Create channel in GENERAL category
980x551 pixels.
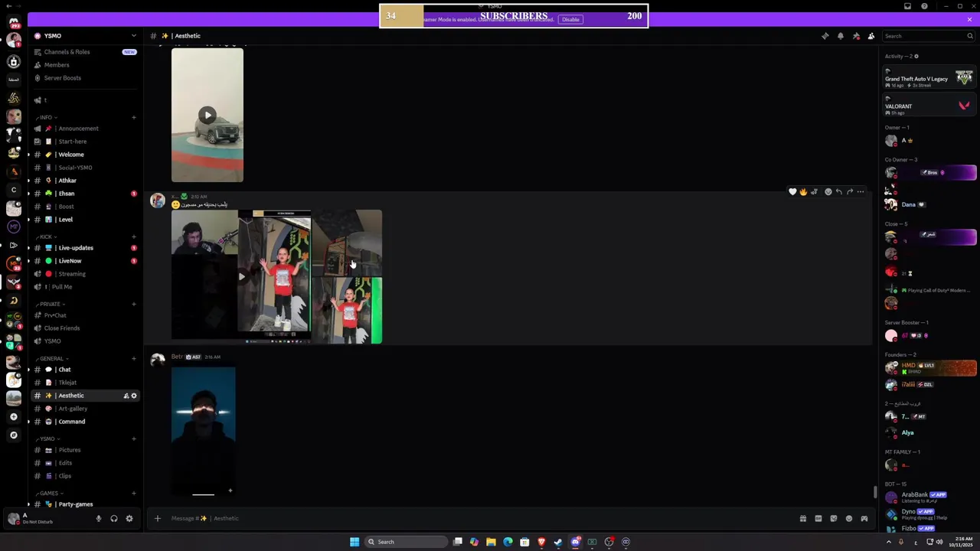(134, 358)
